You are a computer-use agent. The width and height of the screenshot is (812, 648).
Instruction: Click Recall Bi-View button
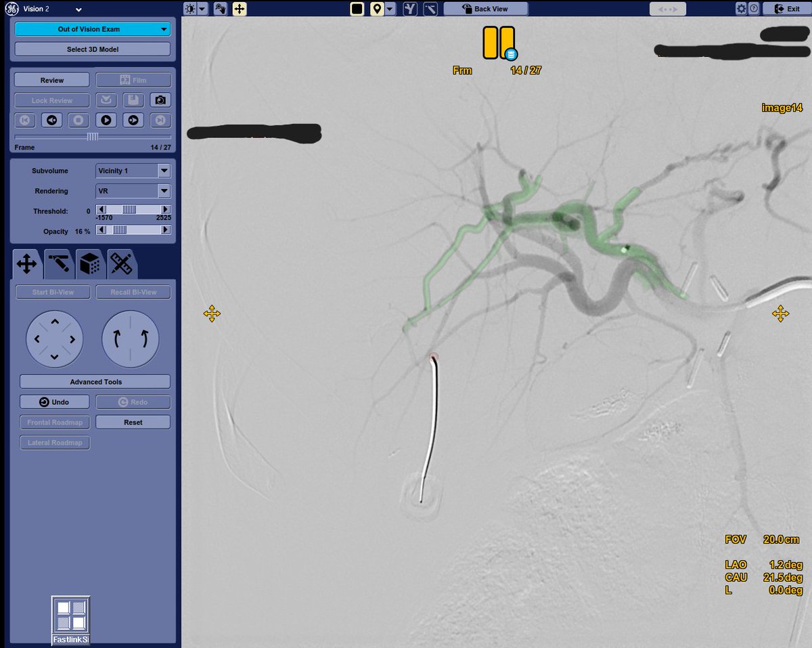click(x=133, y=293)
